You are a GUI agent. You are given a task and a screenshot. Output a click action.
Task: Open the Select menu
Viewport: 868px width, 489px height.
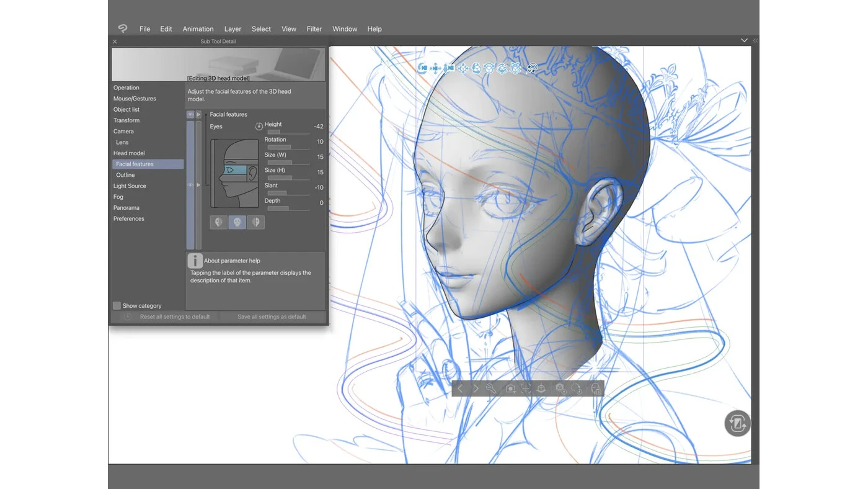coord(261,29)
